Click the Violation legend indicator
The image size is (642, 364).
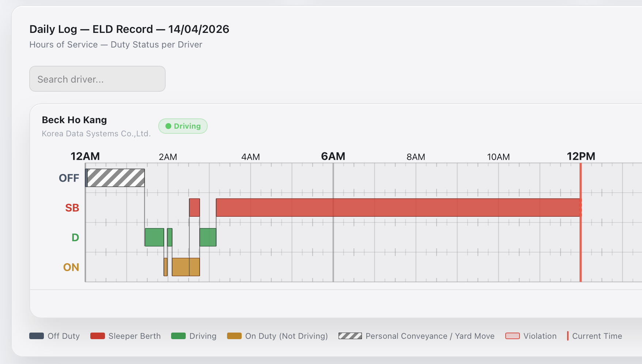click(x=513, y=336)
